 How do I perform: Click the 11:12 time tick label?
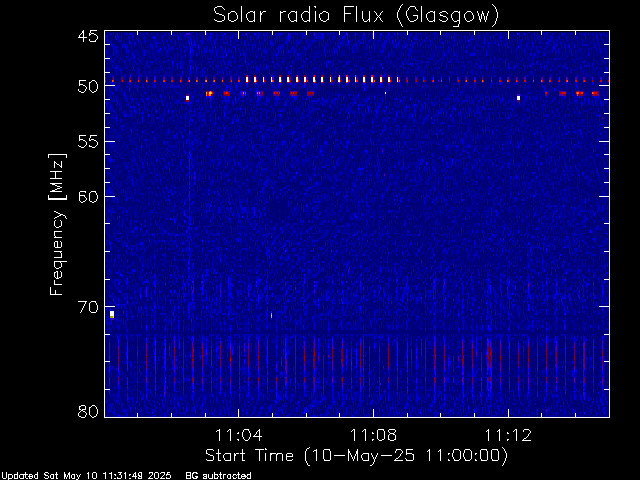pos(508,435)
